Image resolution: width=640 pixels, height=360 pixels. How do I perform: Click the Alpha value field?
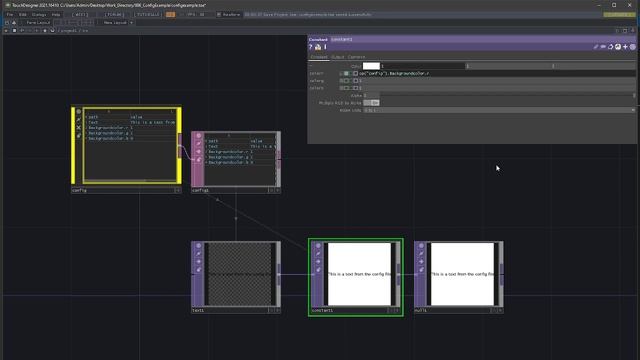pos(371,96)
